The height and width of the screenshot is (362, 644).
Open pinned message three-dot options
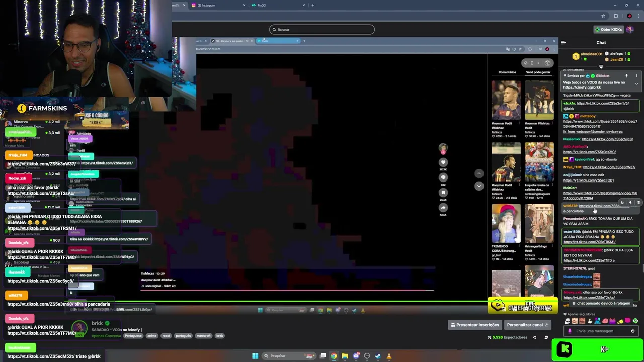pyautogui.click(x=636, y=76)
